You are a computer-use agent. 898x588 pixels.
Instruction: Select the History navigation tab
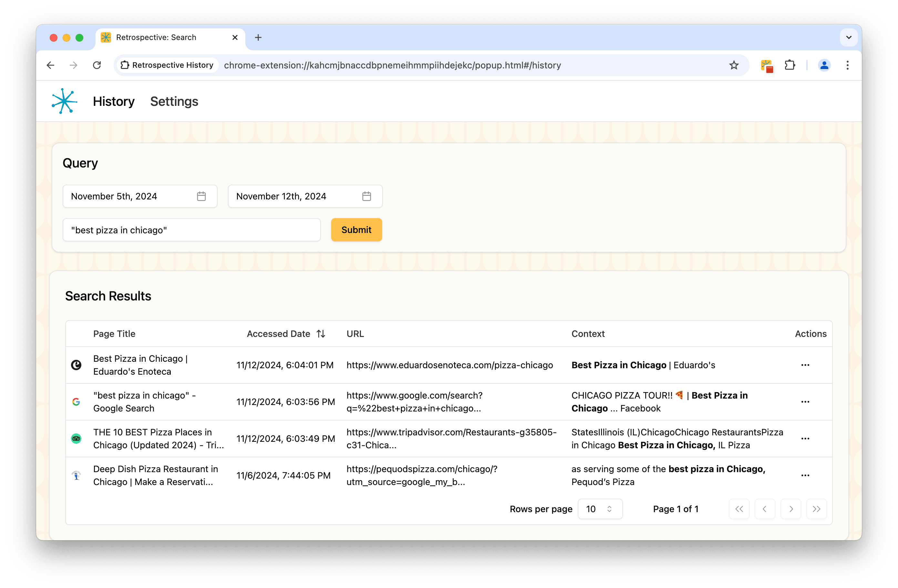click(114, 101)
